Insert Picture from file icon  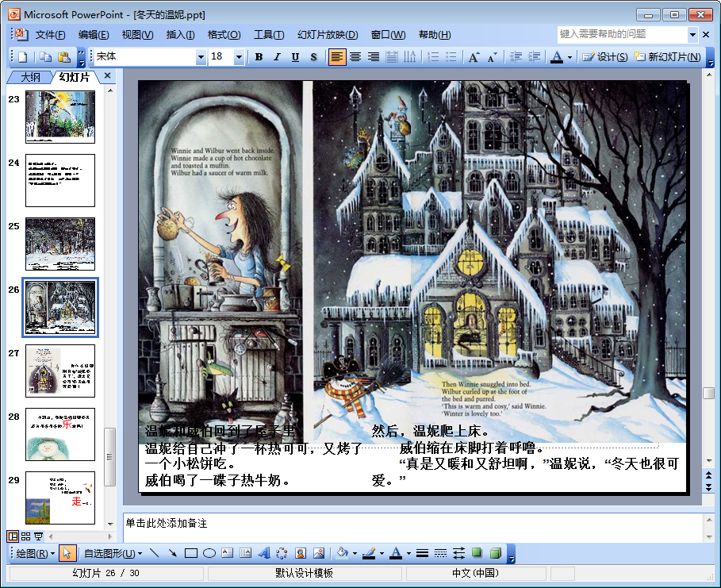pyautogui.click(x=319, y=554)
